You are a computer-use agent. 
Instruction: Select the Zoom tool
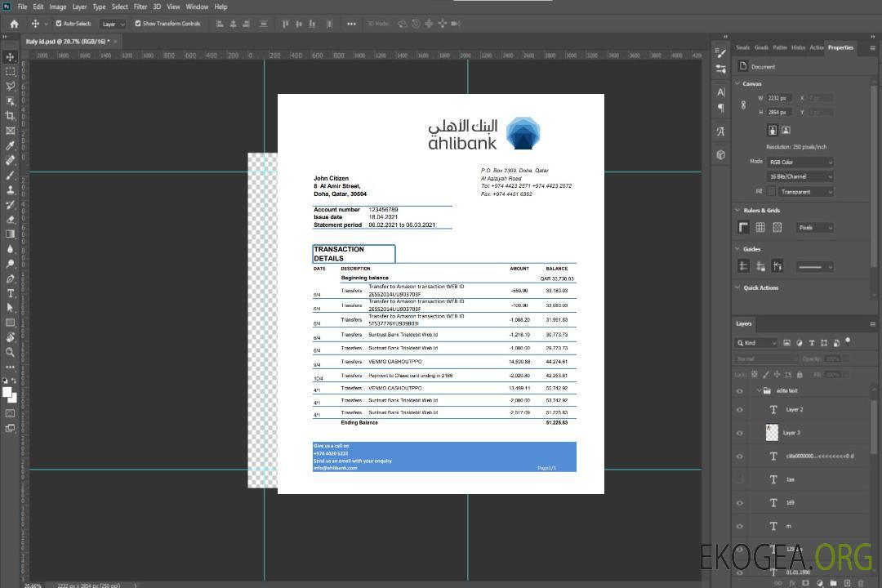point(10,352)
